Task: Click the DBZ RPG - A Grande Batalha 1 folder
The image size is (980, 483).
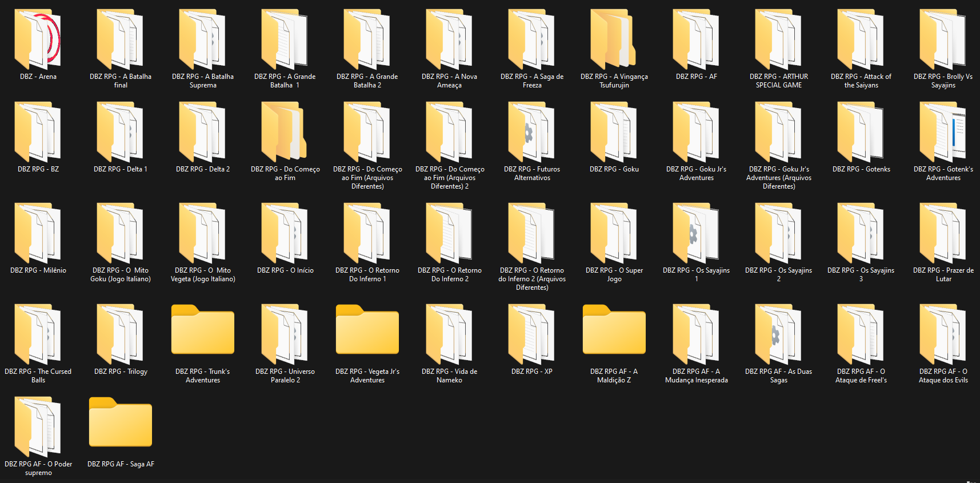Action: [x=285, y=39]
